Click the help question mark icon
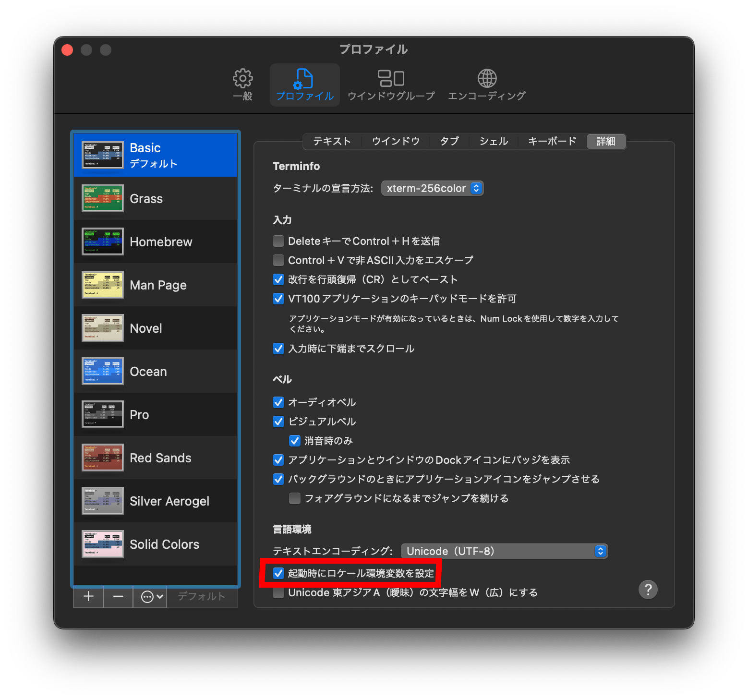Screen dimensions: 748x700 point(648,590)
